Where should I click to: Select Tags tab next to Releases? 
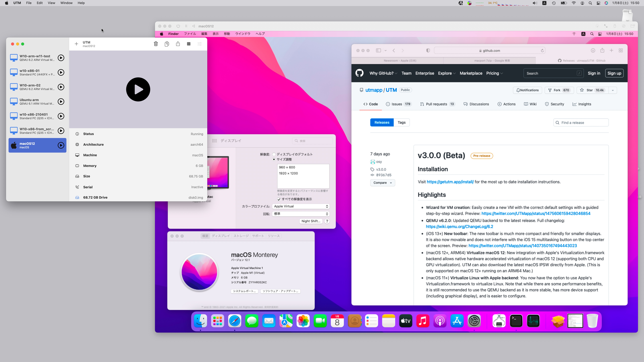coord(401,122)
